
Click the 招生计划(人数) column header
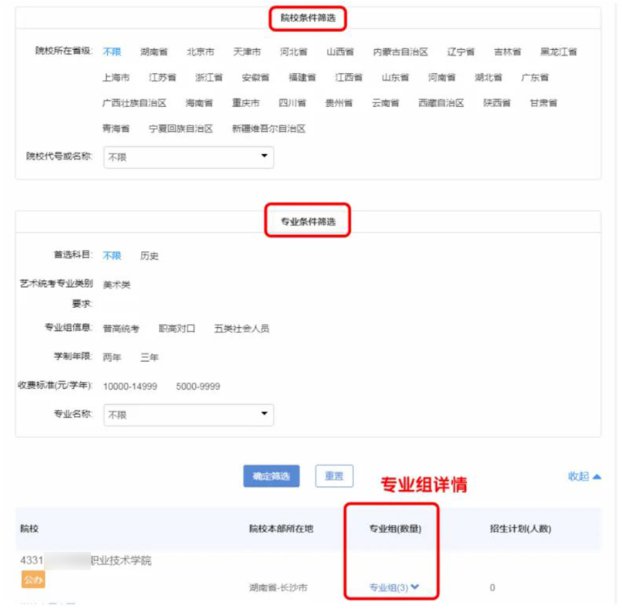[520, 528]
